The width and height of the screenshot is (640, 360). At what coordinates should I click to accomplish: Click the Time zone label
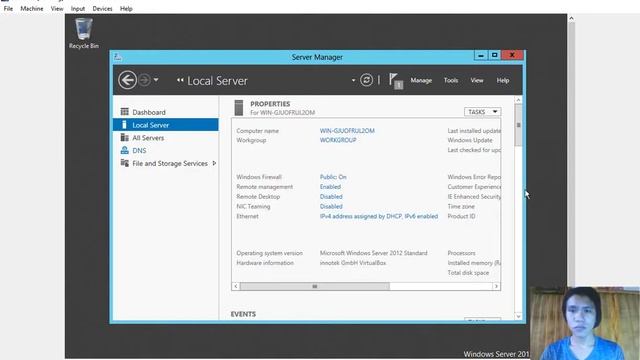coord(461,206)
